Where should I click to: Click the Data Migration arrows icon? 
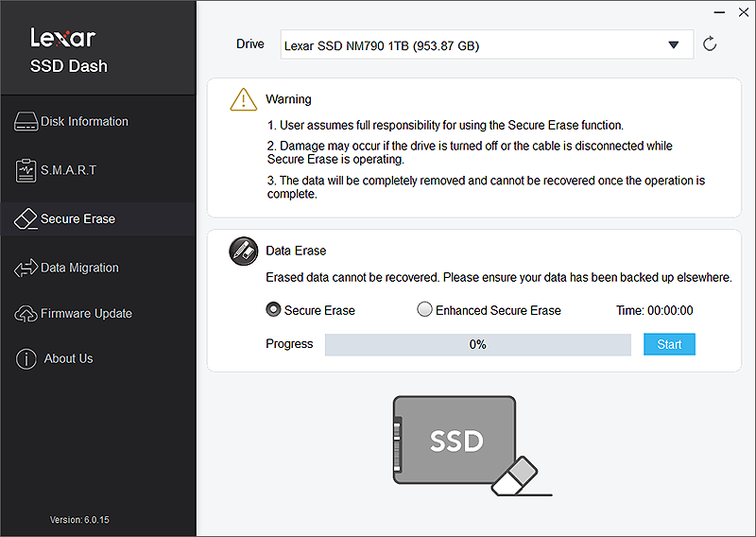click(x=26, y=268)
